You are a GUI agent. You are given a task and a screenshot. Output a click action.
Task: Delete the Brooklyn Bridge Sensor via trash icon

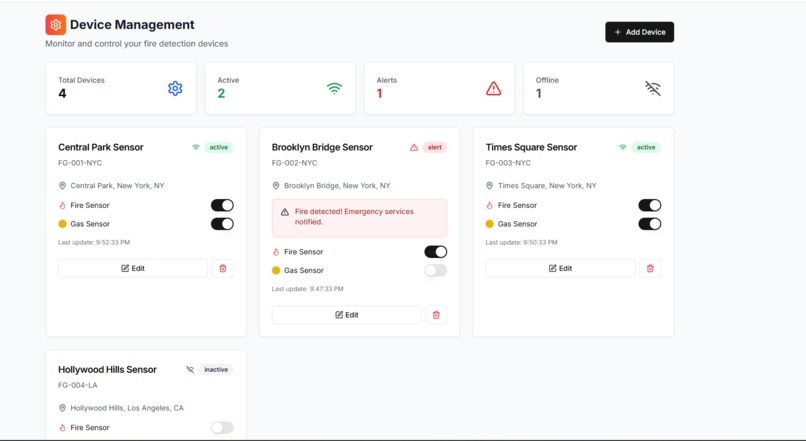[436, 315]
